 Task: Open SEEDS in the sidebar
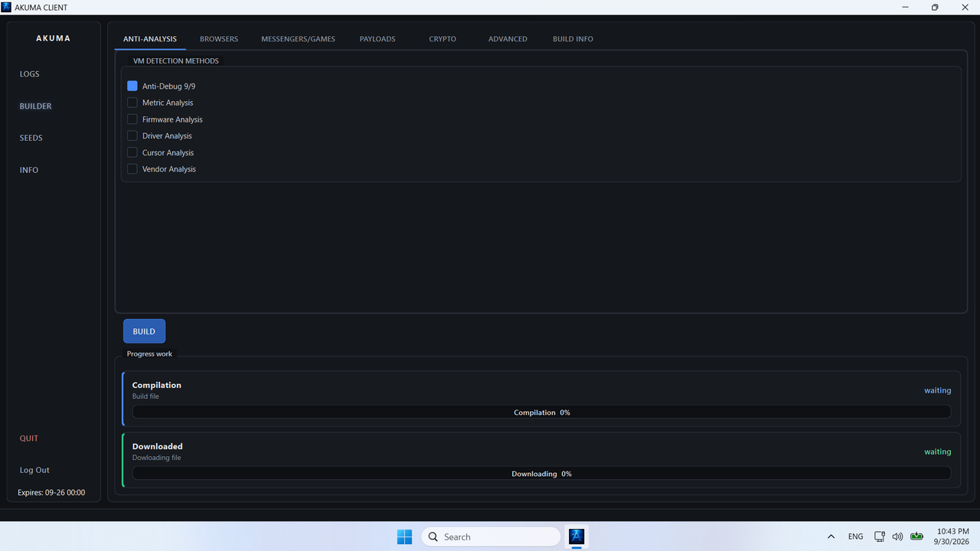[x=31, y=138]
